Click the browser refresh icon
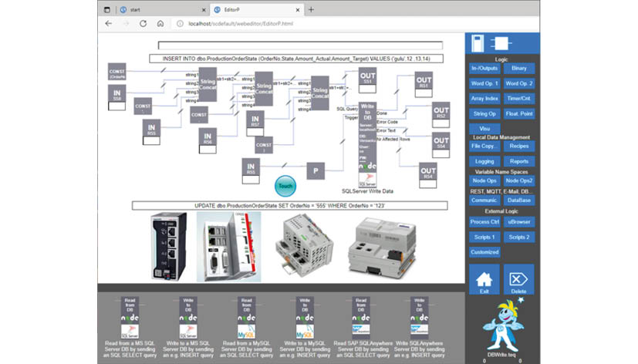Screen dimensions: 638x364 point(143,24)
